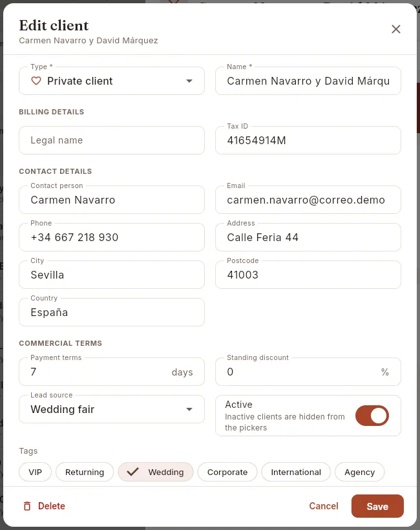Close the Edit client dialog
420x530 pixels.
[x=395, y=29]
